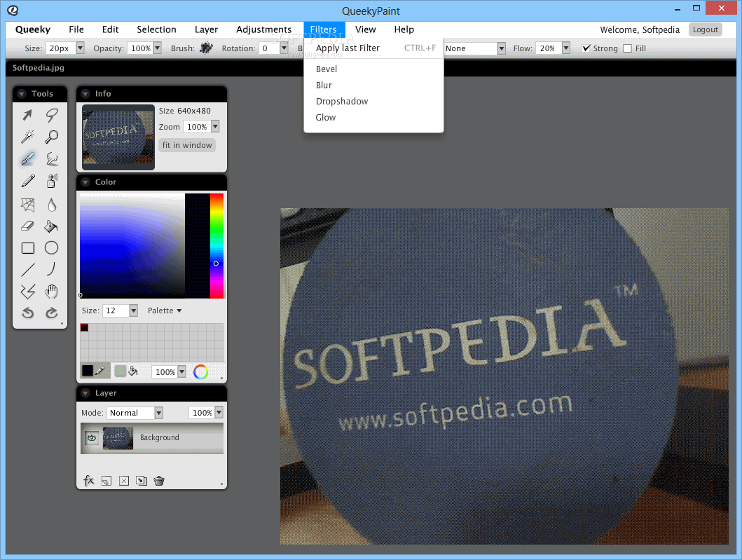This screenshot has height=560, width=742.
Task: Click the brush shape preview icon
Action: (x=206, y=48)
